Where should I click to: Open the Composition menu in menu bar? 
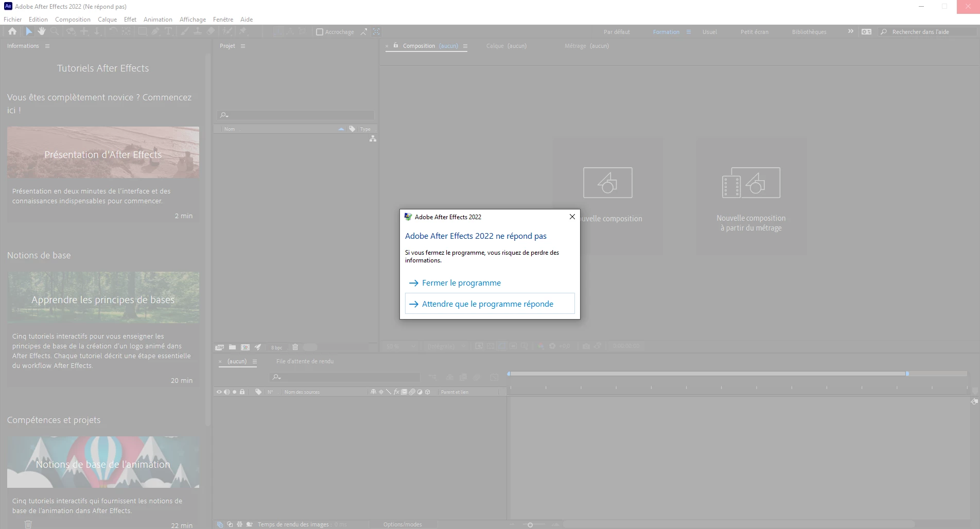pyautogui.click(x=73, y=20)
